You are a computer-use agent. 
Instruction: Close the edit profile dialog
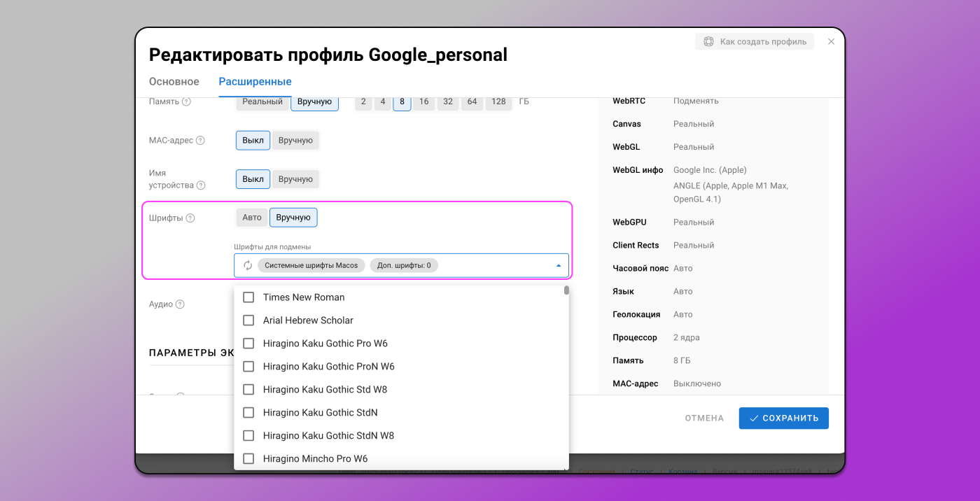coord(831,42)
